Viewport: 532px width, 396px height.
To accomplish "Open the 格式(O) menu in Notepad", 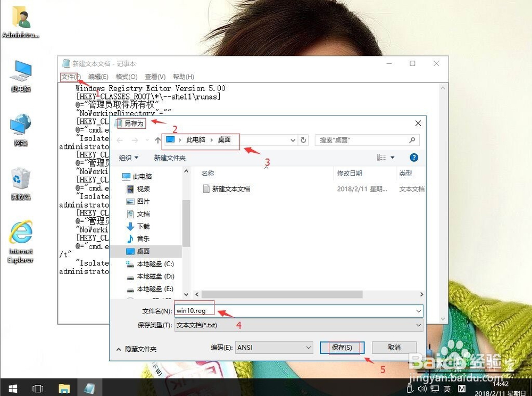I will (127, 77).
